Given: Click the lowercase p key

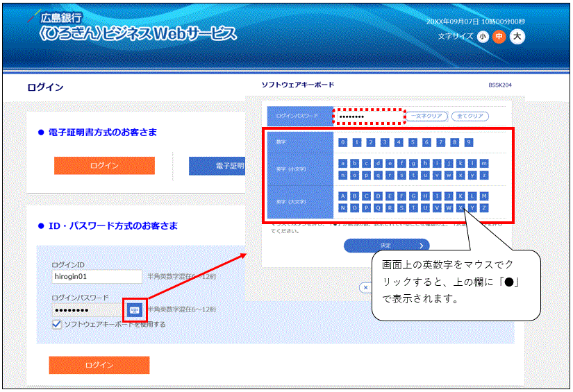Looking at the screenshot, I should pyautogui.click(x=367, y=176).
